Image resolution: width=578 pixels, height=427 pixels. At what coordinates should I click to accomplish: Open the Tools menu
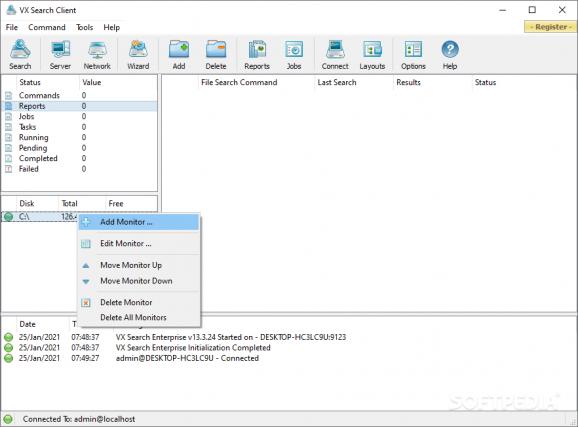pyautogui.click(x=84, y=27)
